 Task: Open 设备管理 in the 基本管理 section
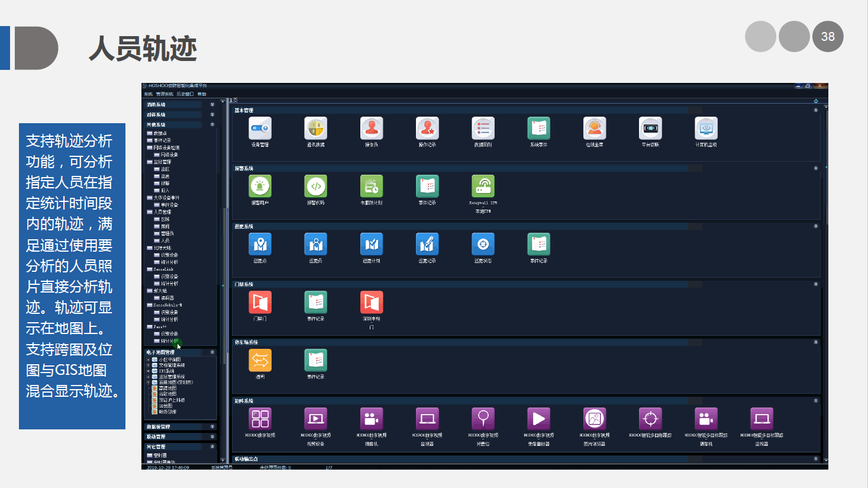260,129
